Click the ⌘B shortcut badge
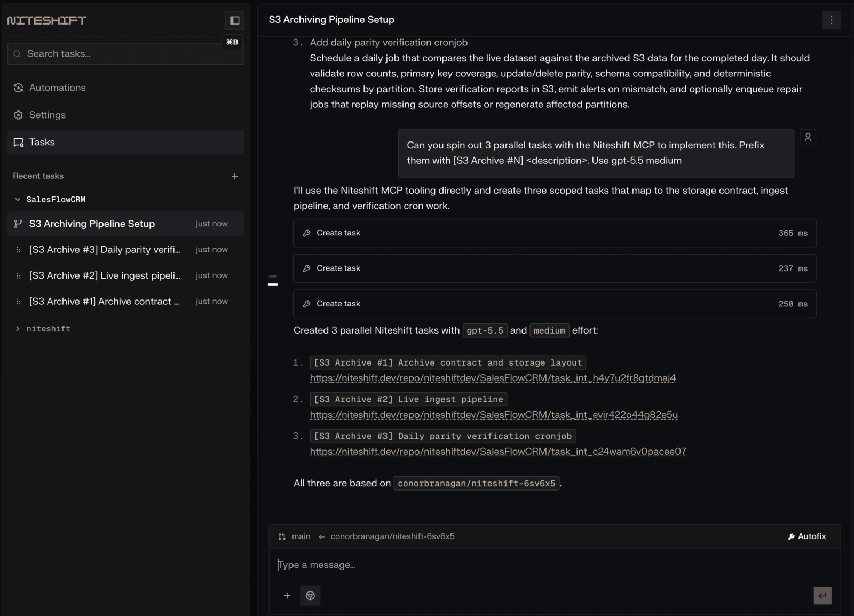Screen dimensions: 854x616 232,42
